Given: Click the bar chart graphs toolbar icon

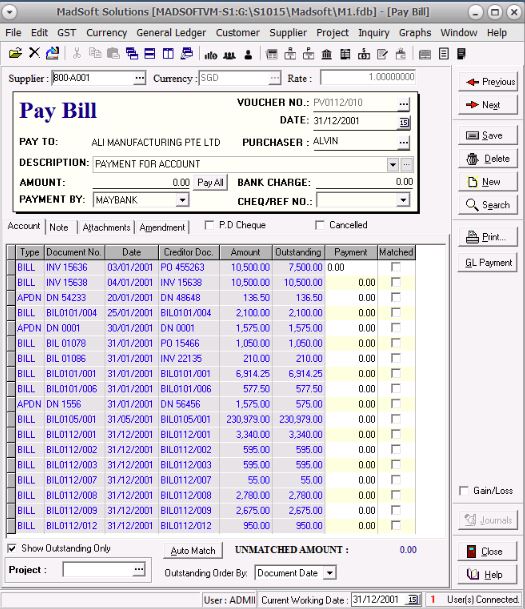Looking at the screenshot, I should (x=210, y=55).
